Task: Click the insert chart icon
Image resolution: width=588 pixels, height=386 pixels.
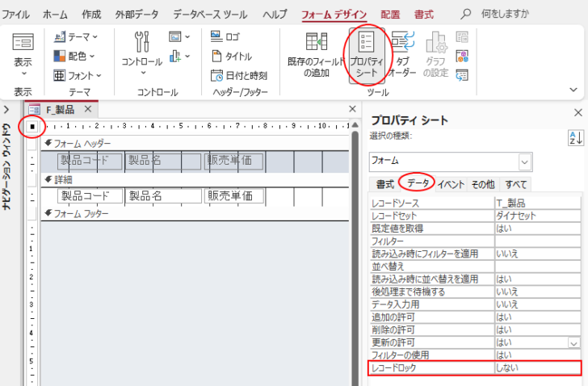Action: tap(174, 57)
